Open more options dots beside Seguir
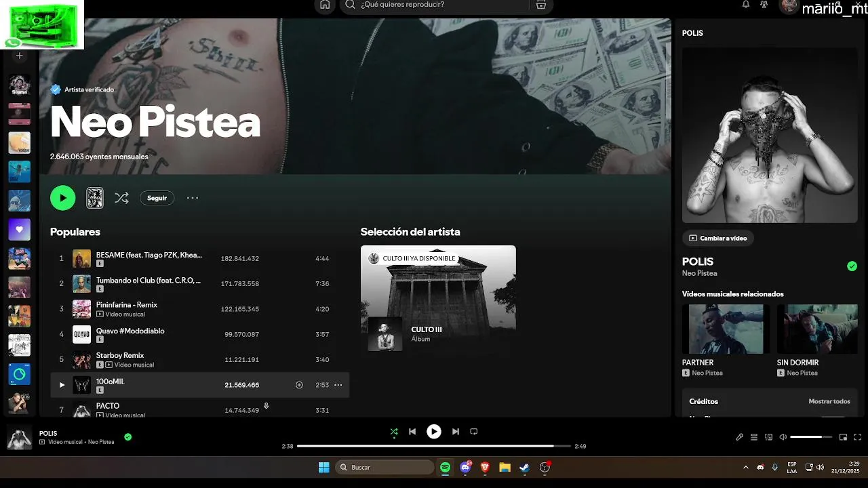868x488 pixels. coord(193,198)
